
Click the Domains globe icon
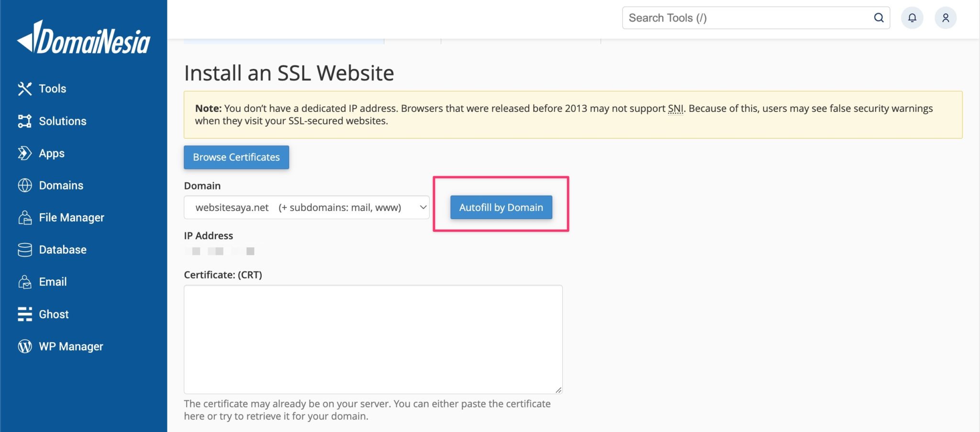pyautogui.click(x=25, y=185)
